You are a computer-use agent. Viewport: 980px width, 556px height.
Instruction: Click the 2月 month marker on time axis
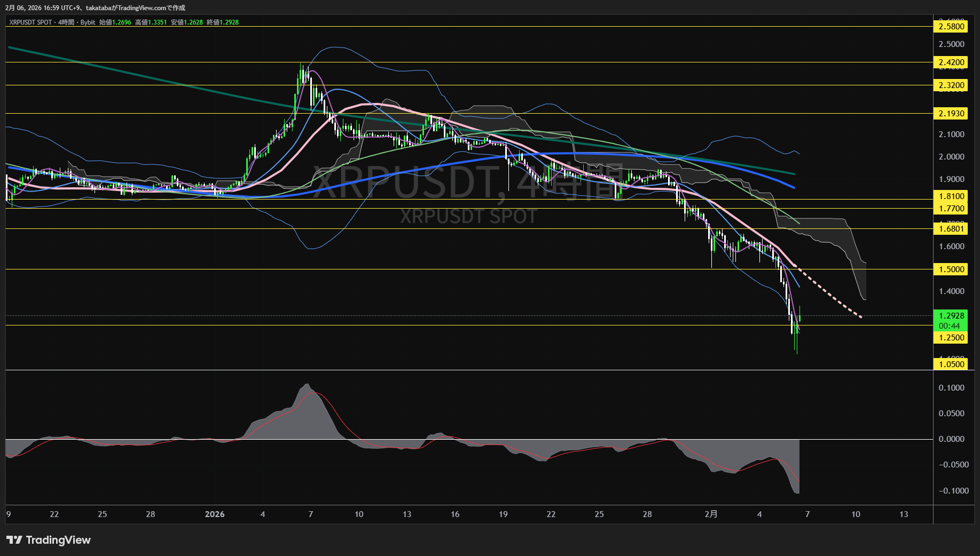711,514
